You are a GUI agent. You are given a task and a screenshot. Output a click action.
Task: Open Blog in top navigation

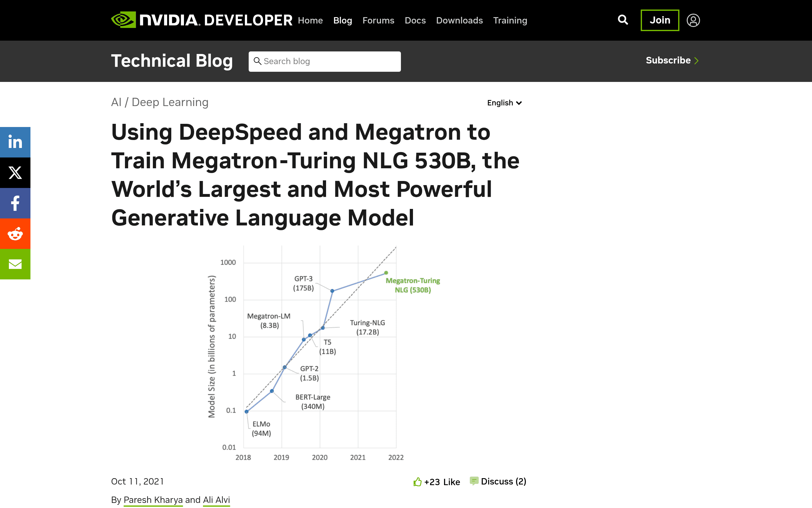coord(343,21)
